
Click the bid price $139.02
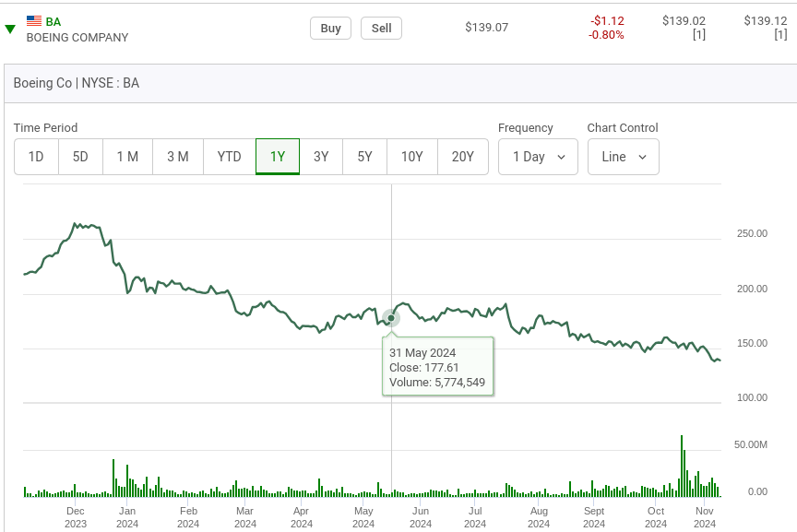(x=684, y=21)
